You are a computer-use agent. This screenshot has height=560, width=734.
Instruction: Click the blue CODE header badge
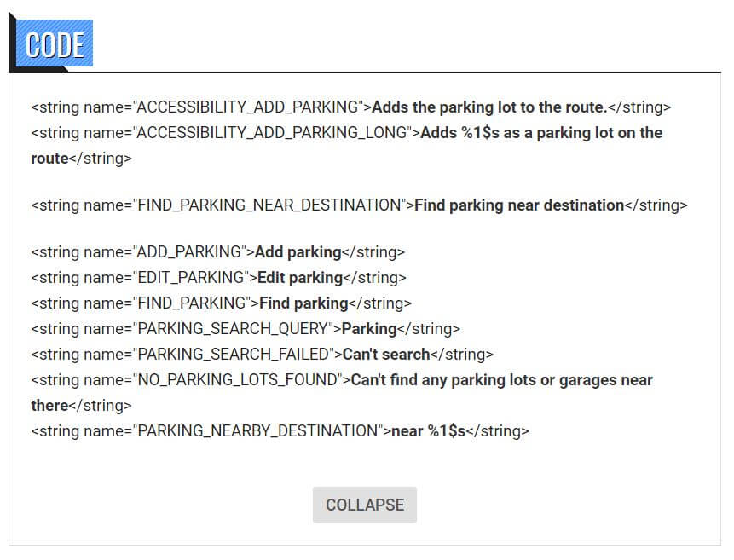(x=55, y=44)
